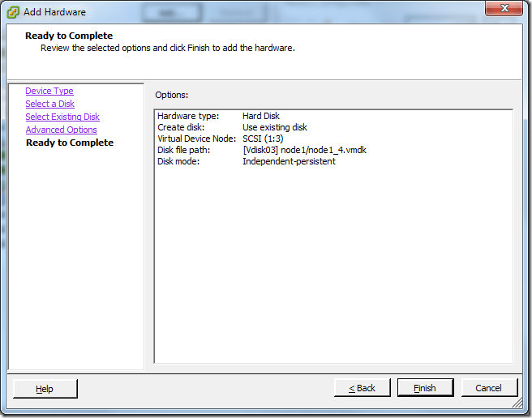Click the resize grip at dialog corner

(517, 403)
